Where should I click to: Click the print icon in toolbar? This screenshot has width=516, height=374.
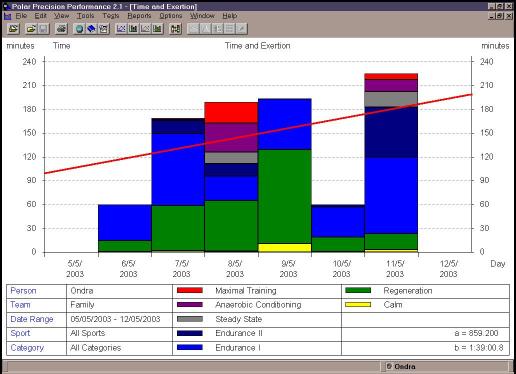[x=61, y=29]
